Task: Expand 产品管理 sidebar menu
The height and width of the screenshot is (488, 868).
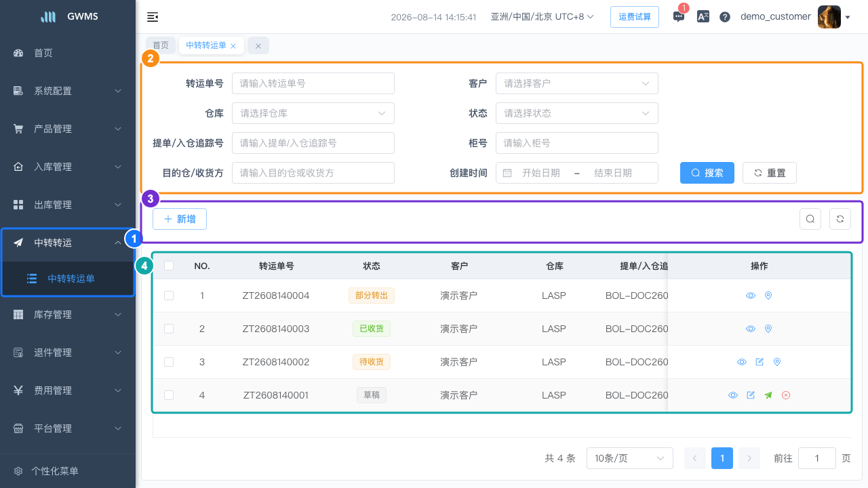Action: [x=68, y=129]
